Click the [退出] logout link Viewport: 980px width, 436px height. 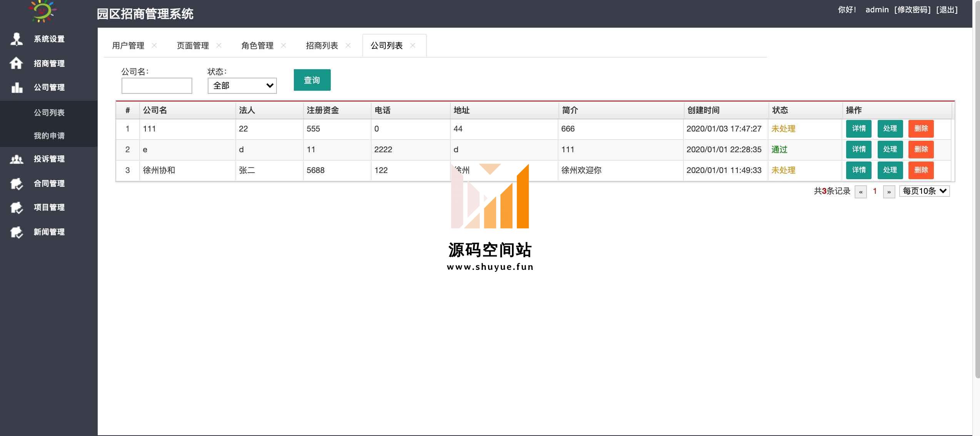(947, 10)
